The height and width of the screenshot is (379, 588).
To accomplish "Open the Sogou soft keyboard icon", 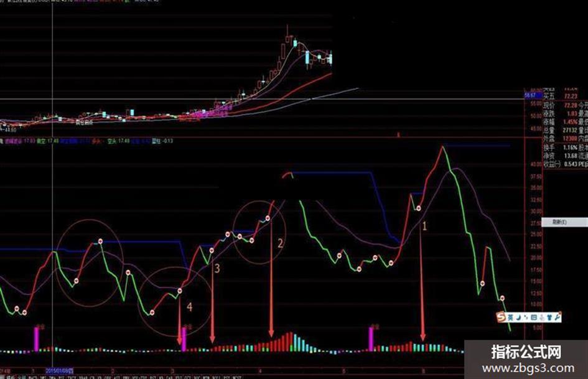I will coord(534,317).
